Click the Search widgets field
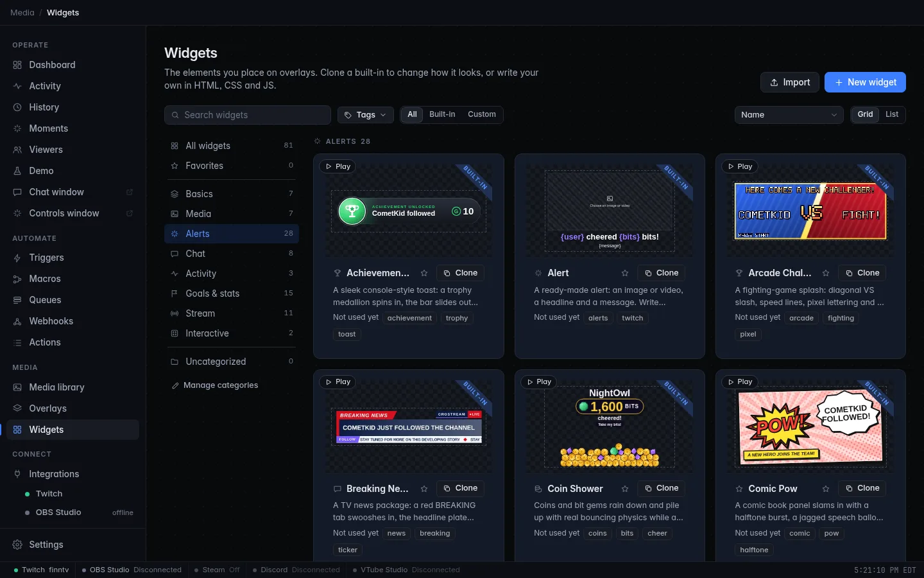The image size is (924, 578). tap(248, 115)
